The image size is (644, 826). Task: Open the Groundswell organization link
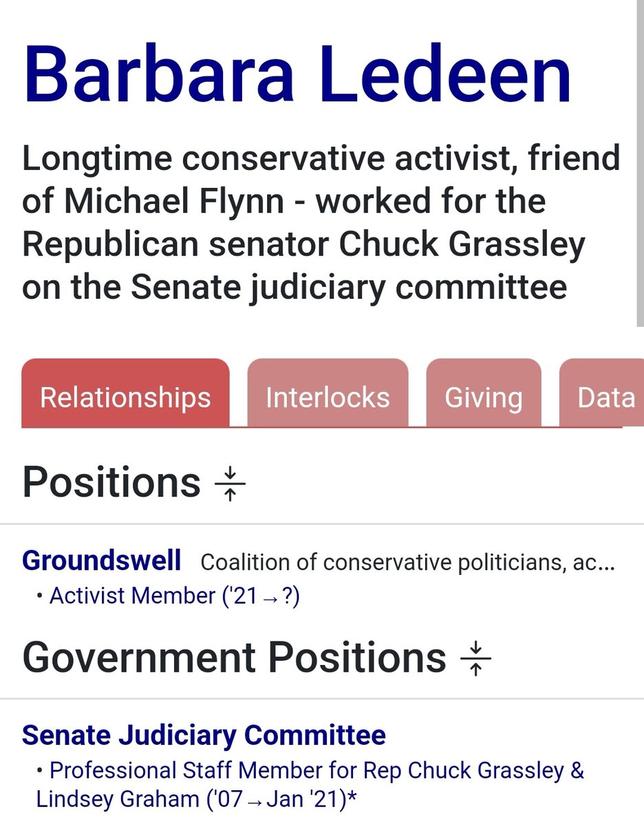(x=102, y=561)
